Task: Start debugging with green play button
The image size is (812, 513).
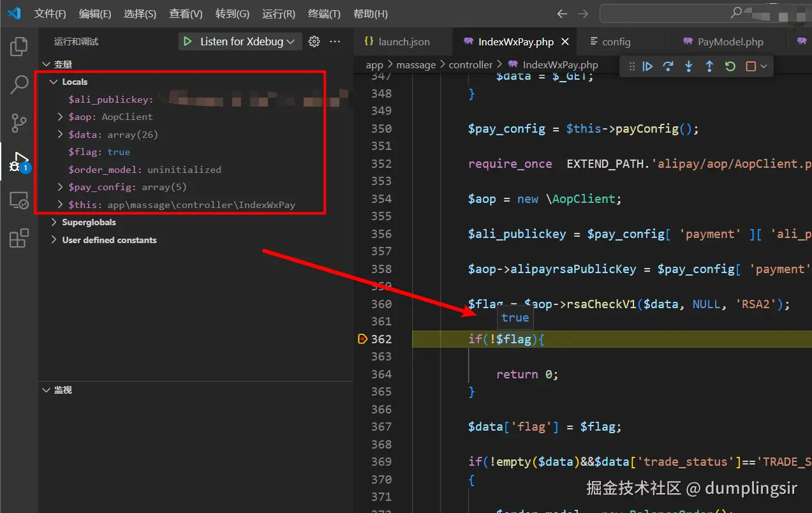Action: (x=188, y=41)
